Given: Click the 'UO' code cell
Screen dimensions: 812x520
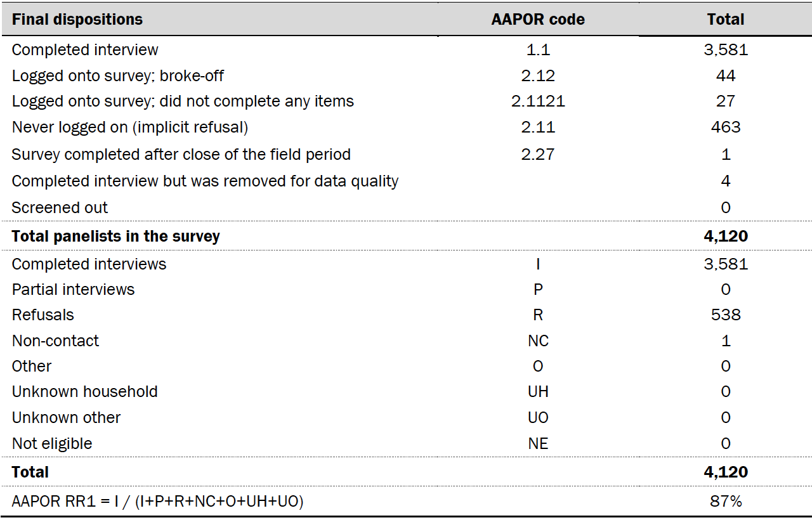Looking at the screenshot, I should 538,417.
